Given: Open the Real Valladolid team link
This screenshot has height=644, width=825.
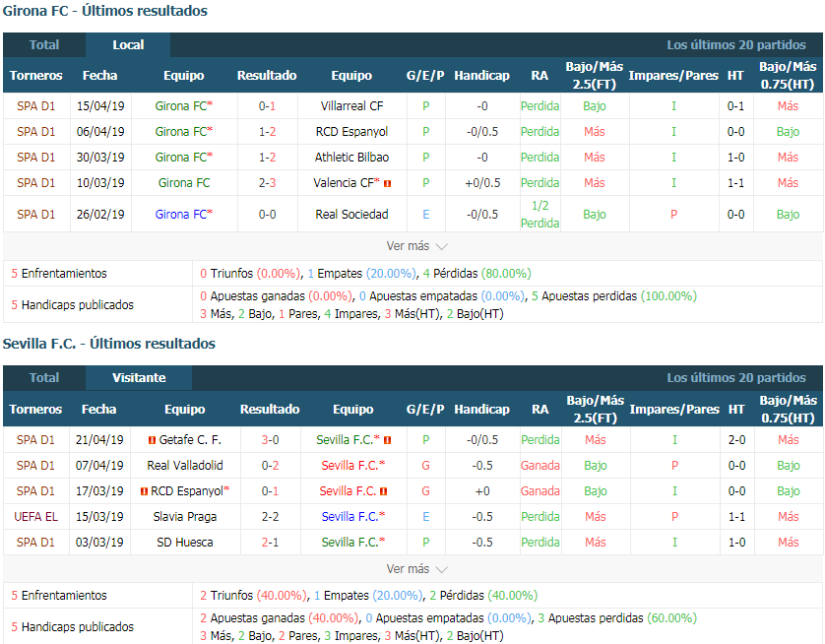Looking at the screenshot, I should (185, 466).
